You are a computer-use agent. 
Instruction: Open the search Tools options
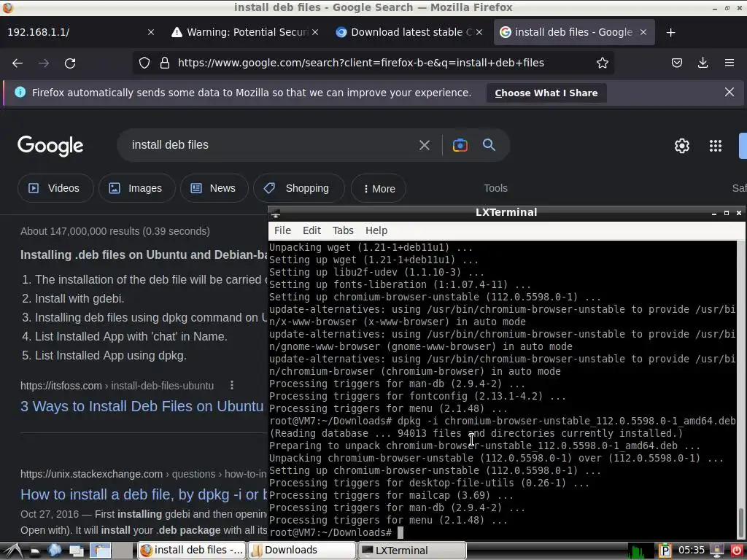point(495,188)
